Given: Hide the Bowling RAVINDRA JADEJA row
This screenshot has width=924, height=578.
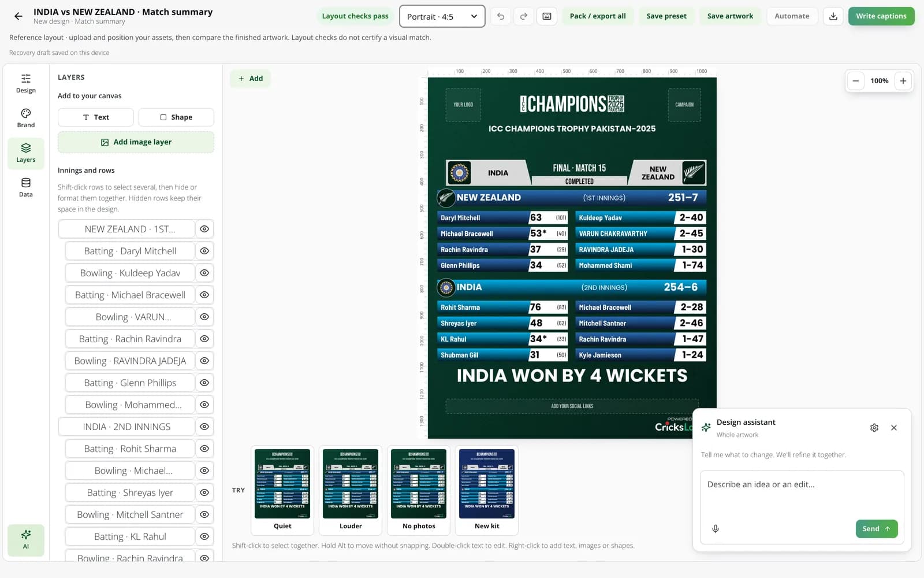Looking at the screenshot, I should click(204, 361).
